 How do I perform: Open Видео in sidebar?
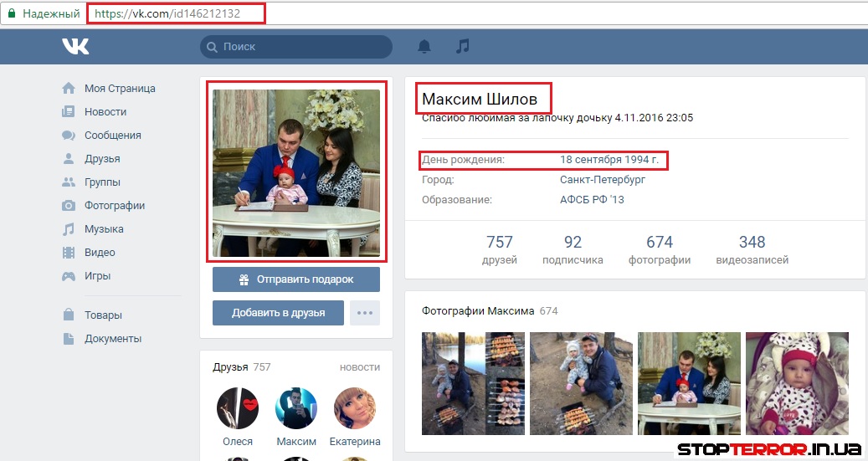[100, 253]
